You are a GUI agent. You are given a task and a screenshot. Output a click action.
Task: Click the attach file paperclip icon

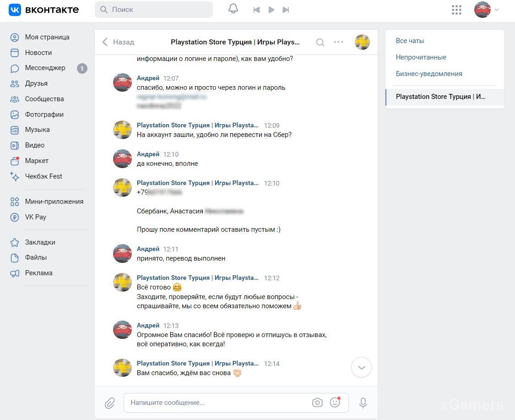click(x=110, y=403)
